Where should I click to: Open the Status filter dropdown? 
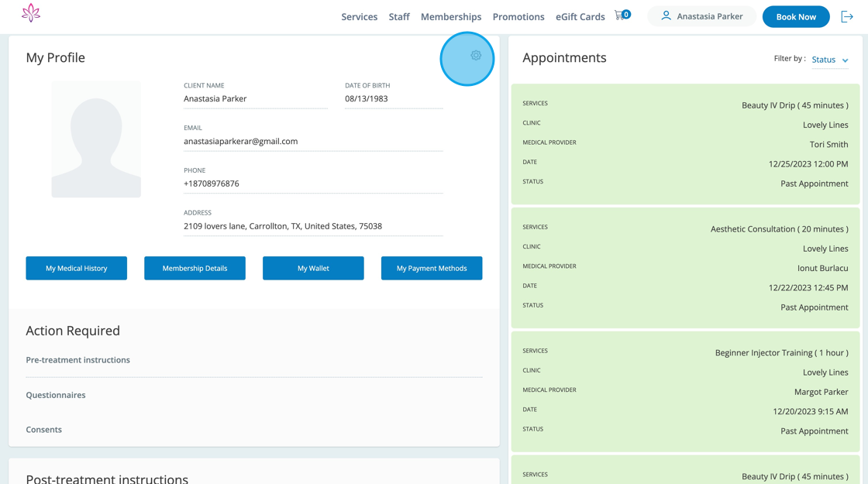(x=830, y=60)
